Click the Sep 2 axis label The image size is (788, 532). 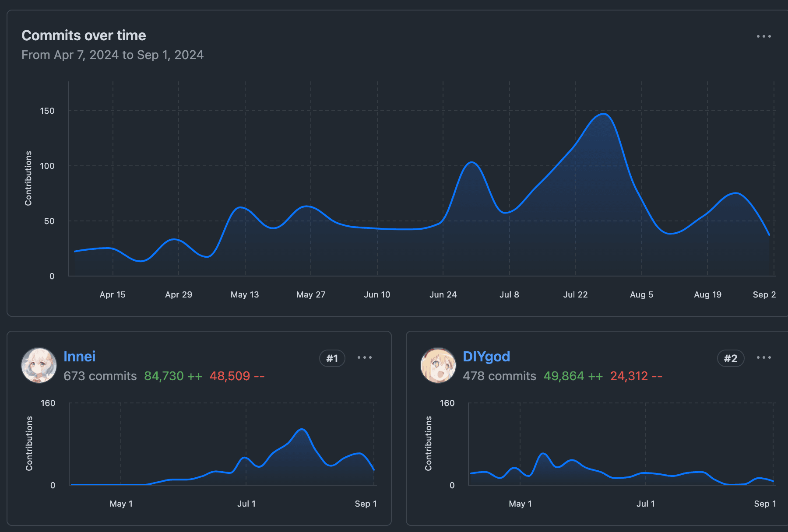(764, 294)
